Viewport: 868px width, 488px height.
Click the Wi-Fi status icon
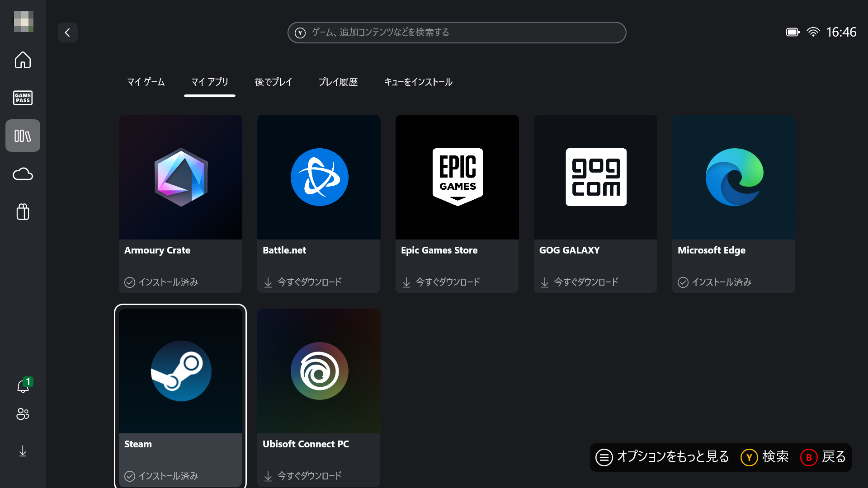click(814, 32)
